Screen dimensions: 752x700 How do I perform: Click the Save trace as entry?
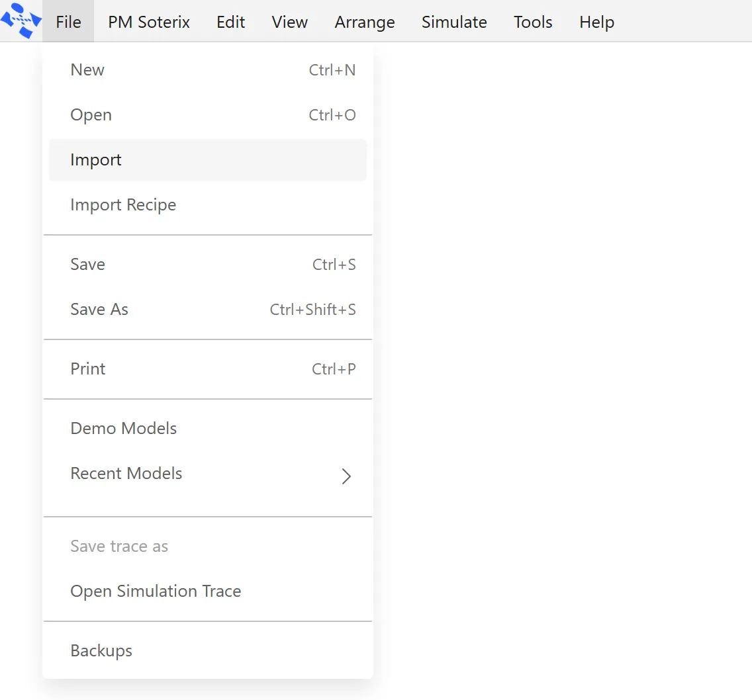tap(208, 546)
